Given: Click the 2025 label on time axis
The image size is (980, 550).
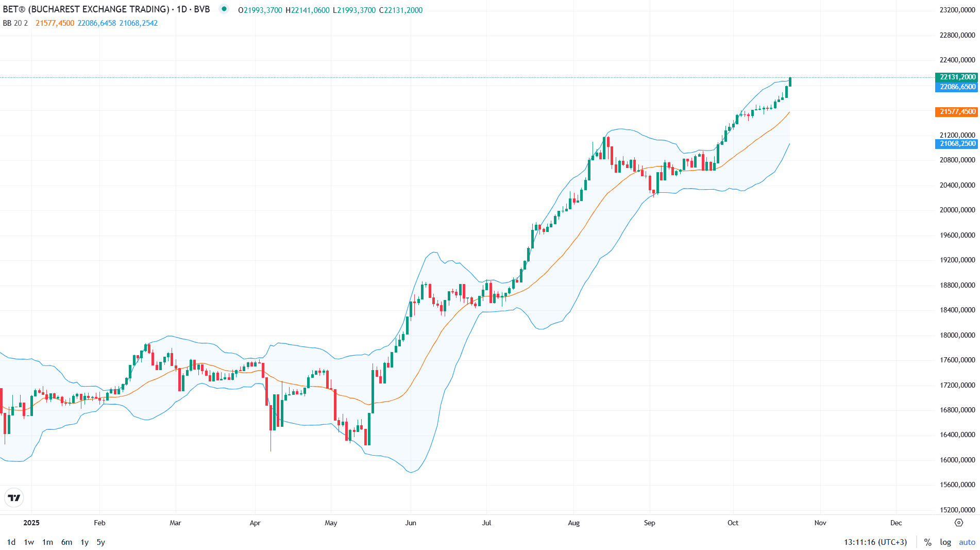Looking at the screenshot, I should (x=31, y=523).
